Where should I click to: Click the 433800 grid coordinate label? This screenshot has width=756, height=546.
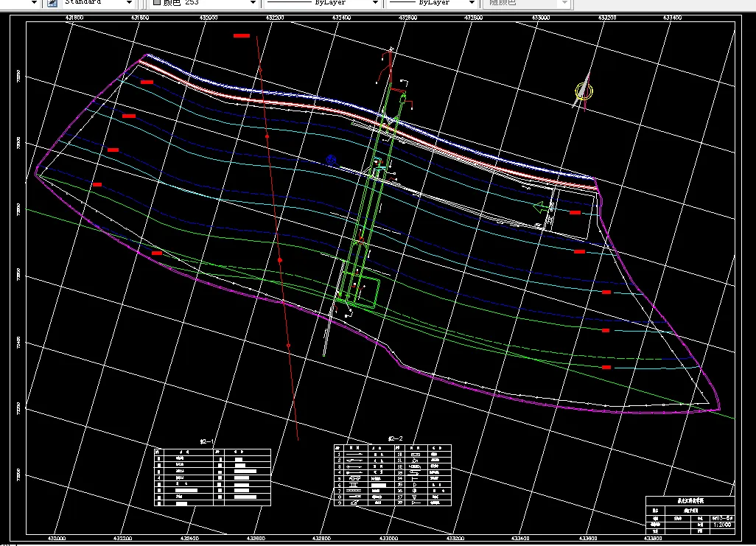654,539
